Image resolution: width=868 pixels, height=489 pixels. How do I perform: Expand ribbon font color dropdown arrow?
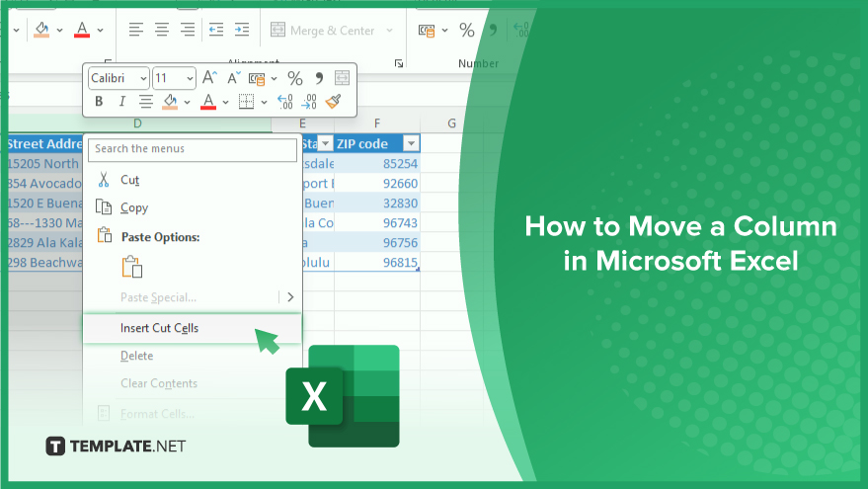(100, 30)
